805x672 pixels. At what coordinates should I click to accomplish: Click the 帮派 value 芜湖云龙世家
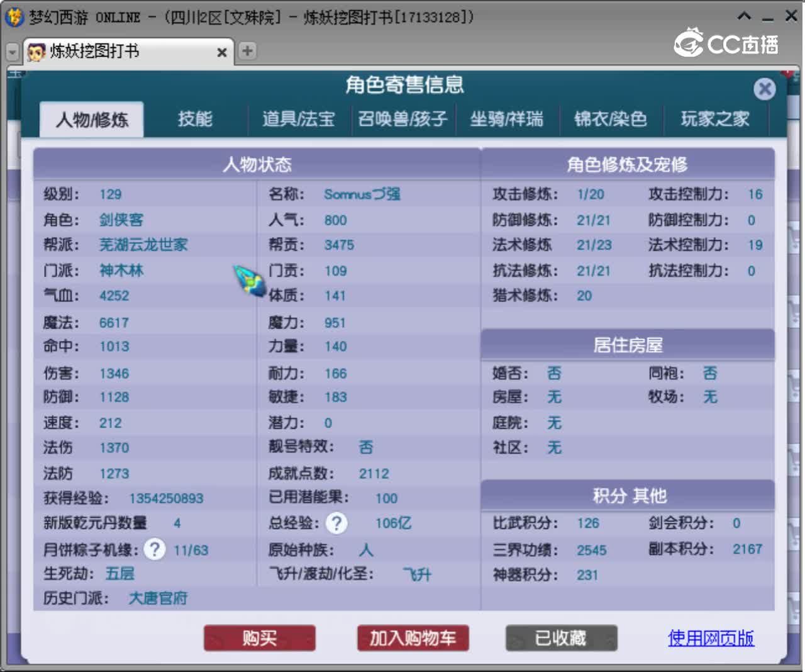coord(143,245)
